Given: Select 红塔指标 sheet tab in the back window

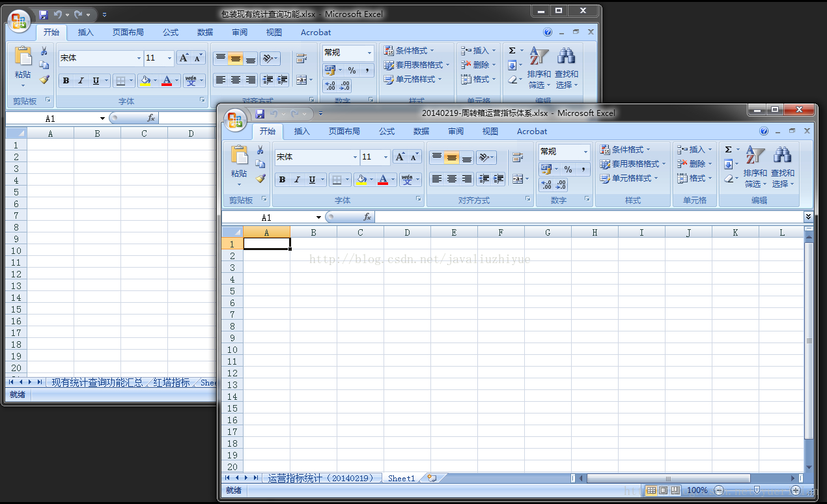Looking at the screenshot, I should pos(172,382).
